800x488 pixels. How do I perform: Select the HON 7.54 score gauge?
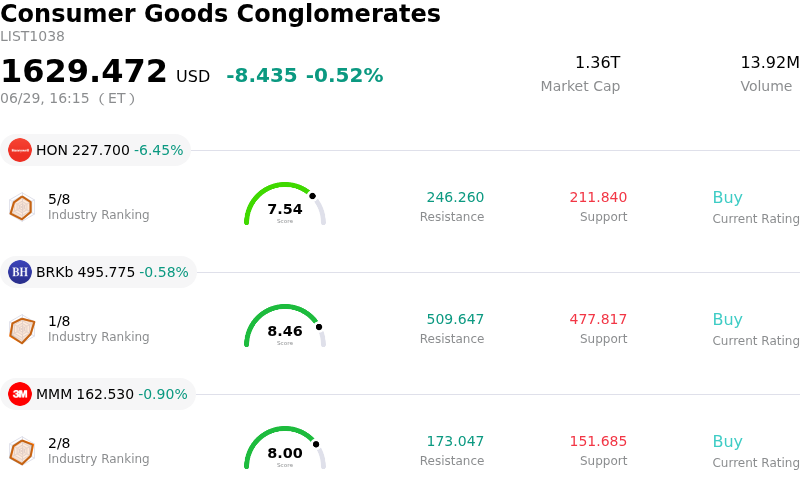pyautogui.click(x=285, y=204)
